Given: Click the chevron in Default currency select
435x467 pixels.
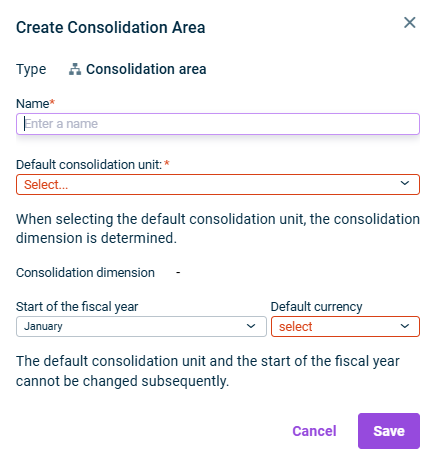Looking at the screenshot, I should coord(405,326).
